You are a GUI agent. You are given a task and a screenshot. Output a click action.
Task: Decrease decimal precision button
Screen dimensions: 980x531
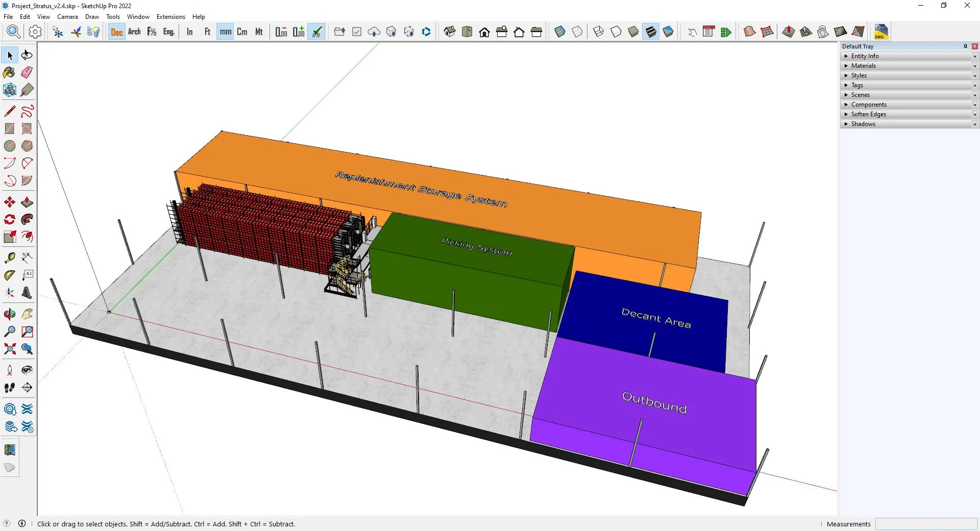(281, 32)
